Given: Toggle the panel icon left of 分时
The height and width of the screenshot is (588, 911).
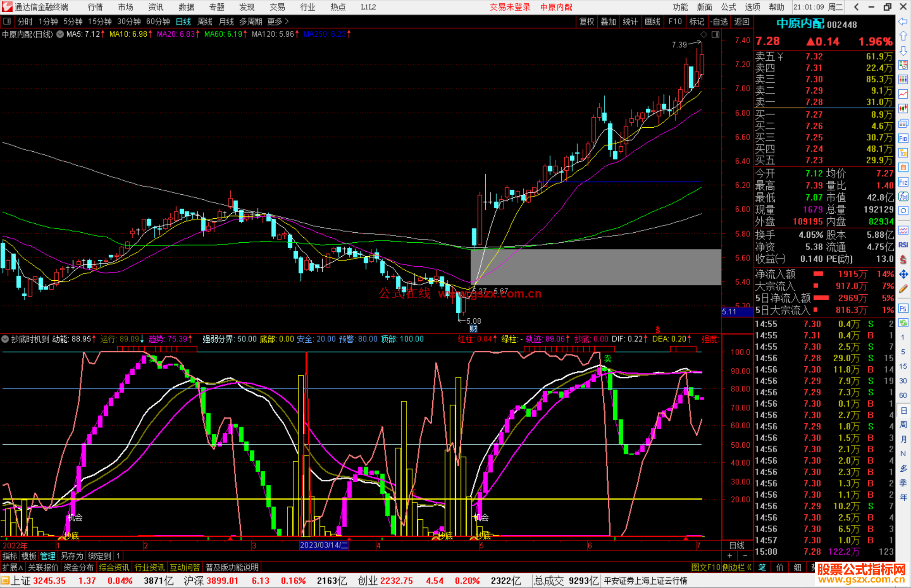Looking at the screenshot, I should [7, 21].
